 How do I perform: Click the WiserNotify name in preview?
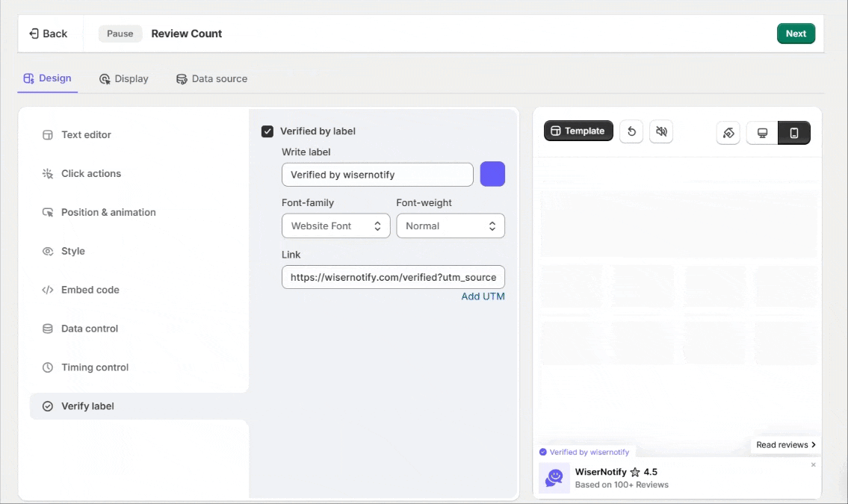click(x=600, y=472)
